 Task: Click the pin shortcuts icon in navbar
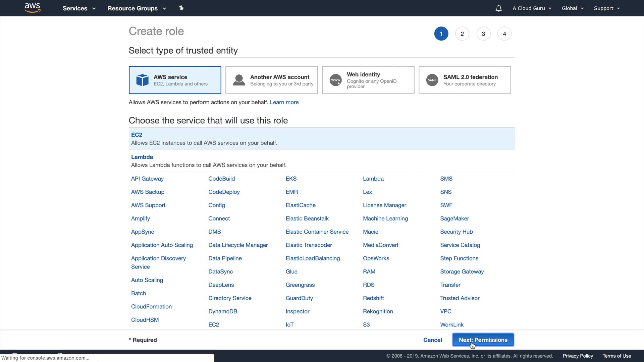[x=181, y=8]
